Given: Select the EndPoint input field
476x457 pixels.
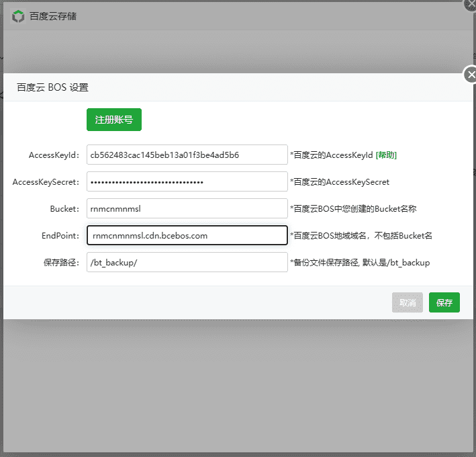Looking at the screenshot, I should 187,235.
